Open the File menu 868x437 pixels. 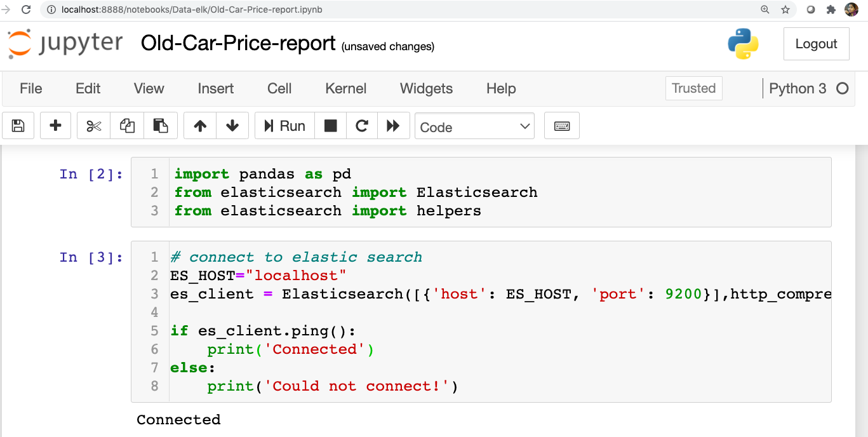pos(31,88)
